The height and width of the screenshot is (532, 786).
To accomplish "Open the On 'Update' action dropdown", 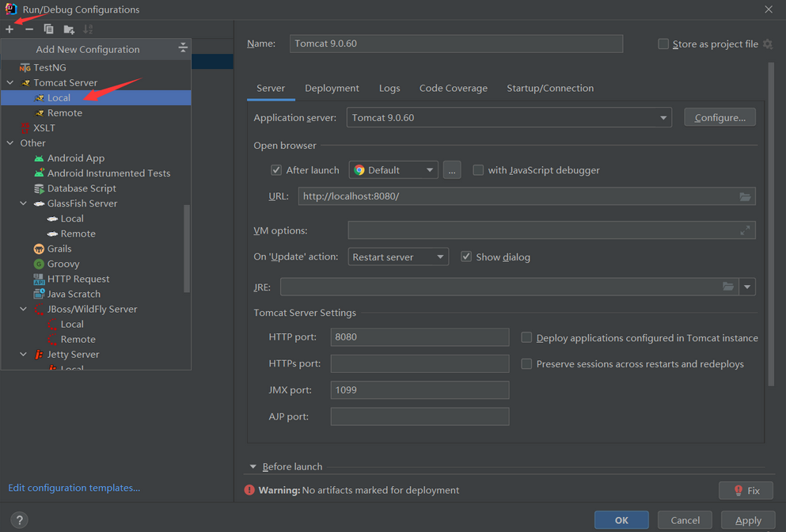I will [398, 257].
